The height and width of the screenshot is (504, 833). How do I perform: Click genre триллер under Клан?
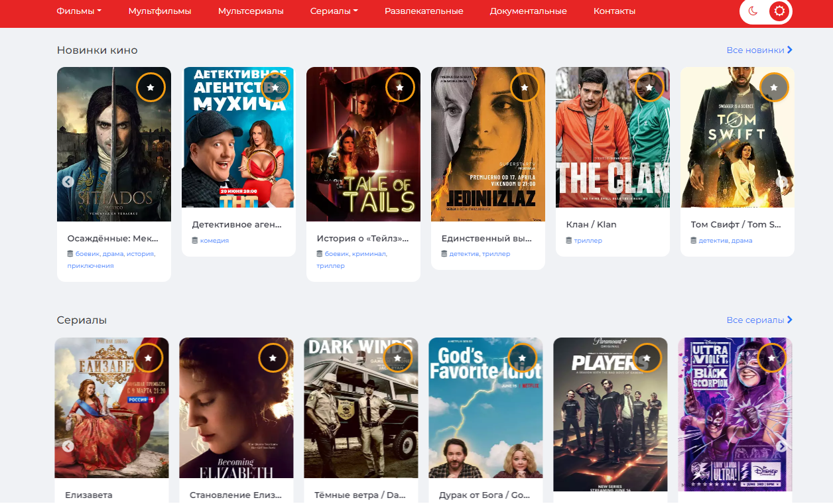[588, 241]
